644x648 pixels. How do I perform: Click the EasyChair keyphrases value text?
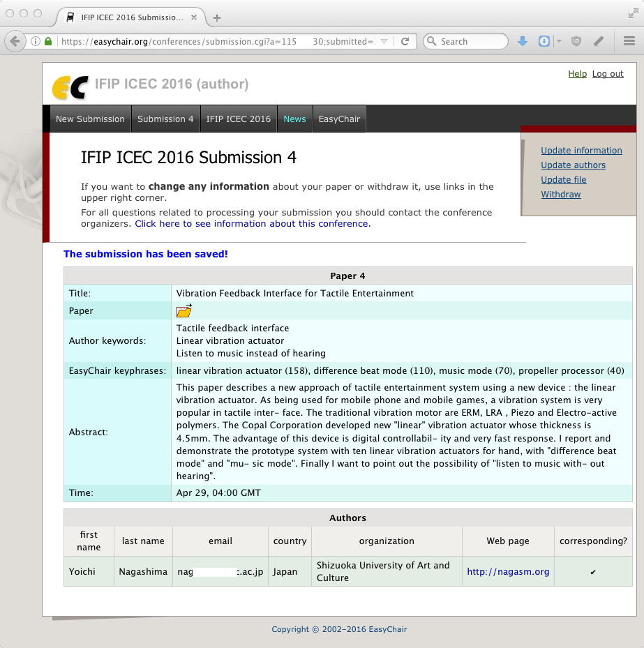click(x=400, y=370)
